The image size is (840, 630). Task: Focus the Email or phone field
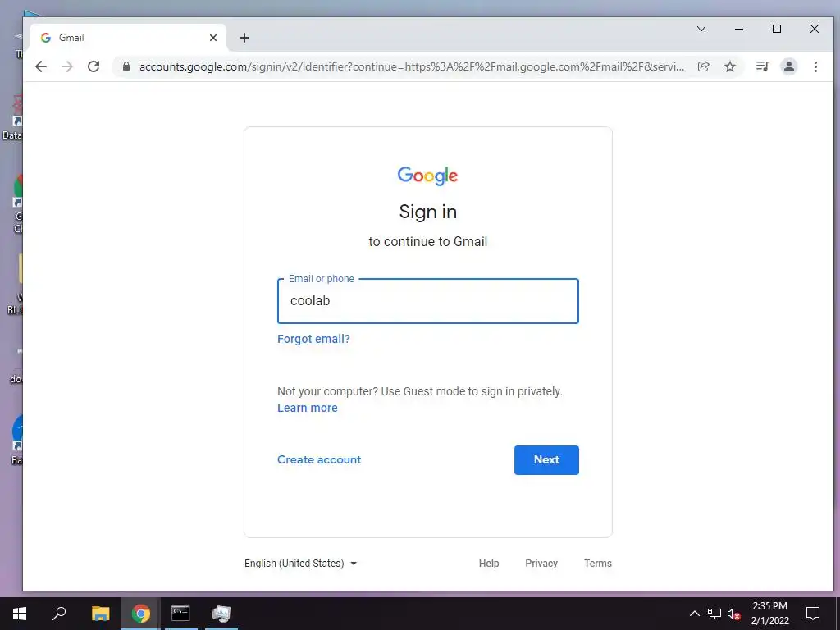coord(428,300)
